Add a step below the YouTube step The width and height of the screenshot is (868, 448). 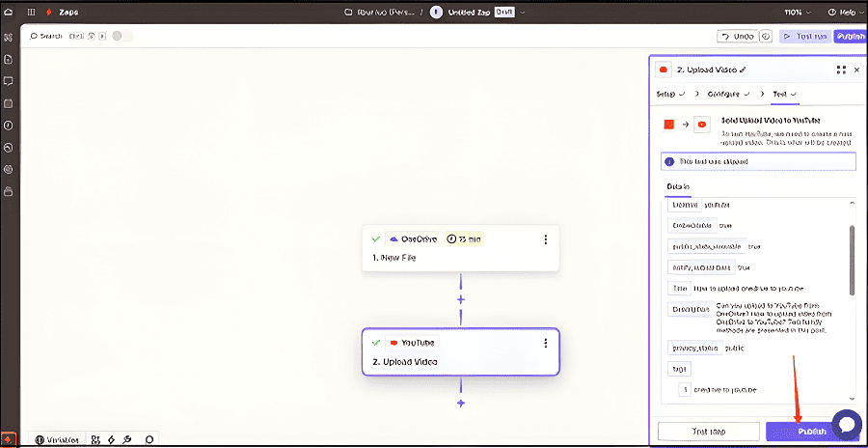pyautogui.click(x=461, y=403)
